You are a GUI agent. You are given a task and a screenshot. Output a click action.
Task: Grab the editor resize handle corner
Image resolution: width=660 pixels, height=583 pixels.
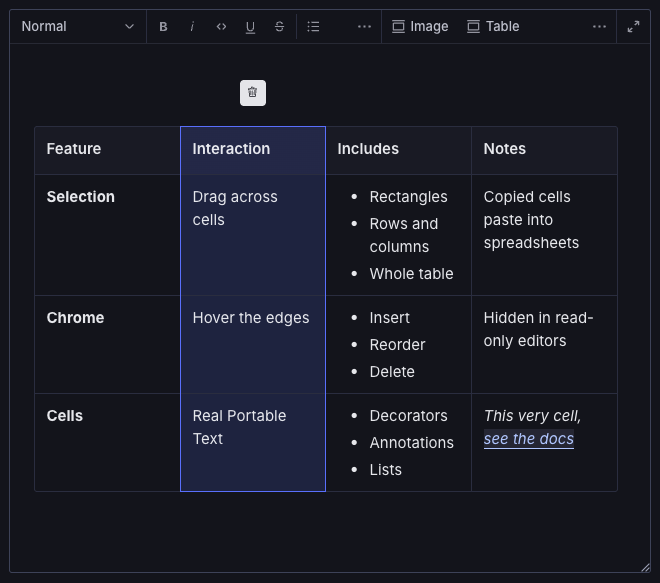[x=646, y=567]
